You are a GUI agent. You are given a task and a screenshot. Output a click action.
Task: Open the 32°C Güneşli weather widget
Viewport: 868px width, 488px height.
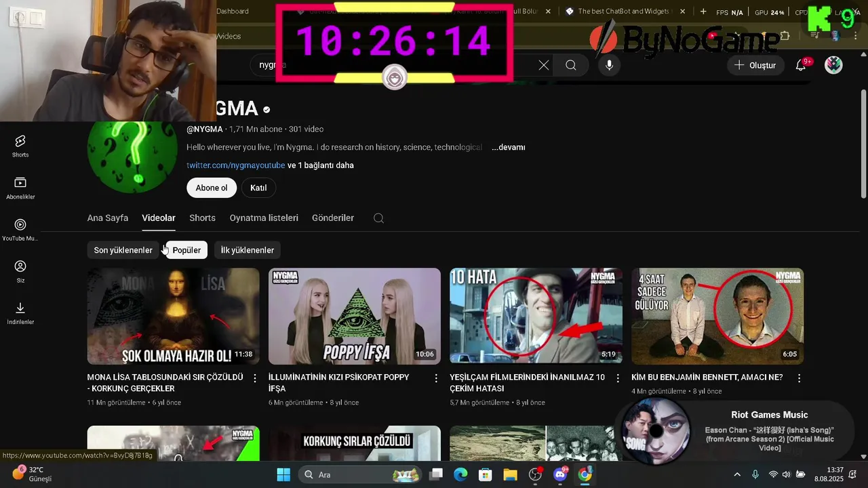[32, 474]
